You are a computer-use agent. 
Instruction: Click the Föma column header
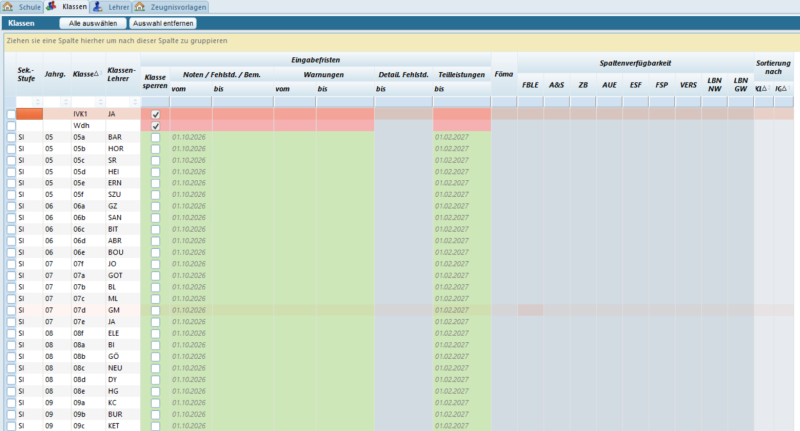click(504, 74)
